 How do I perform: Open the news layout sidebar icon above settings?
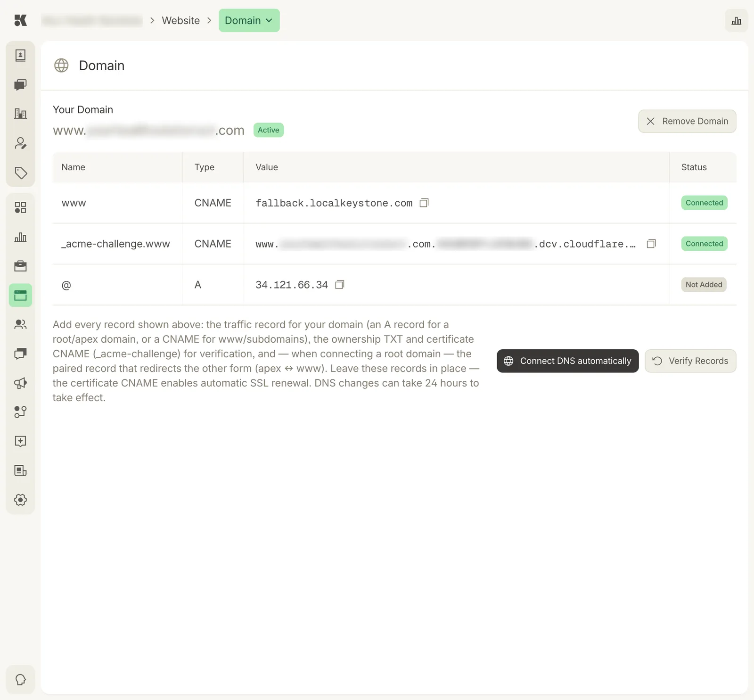click(20, 470)
